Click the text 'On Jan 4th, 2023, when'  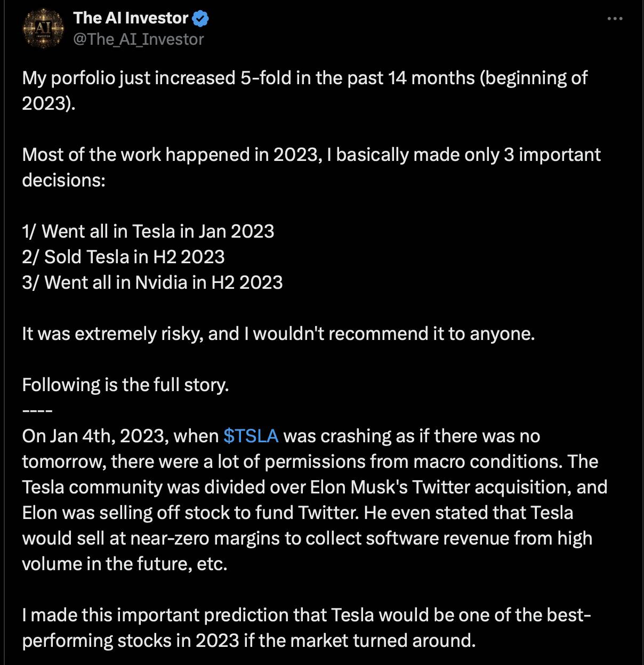[120, 436]
